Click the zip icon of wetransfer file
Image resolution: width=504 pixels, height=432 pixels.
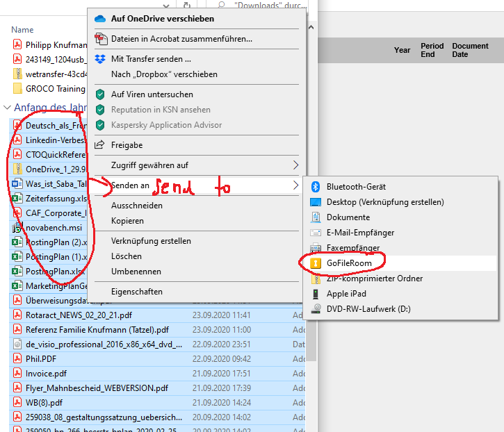coord(17,74)
